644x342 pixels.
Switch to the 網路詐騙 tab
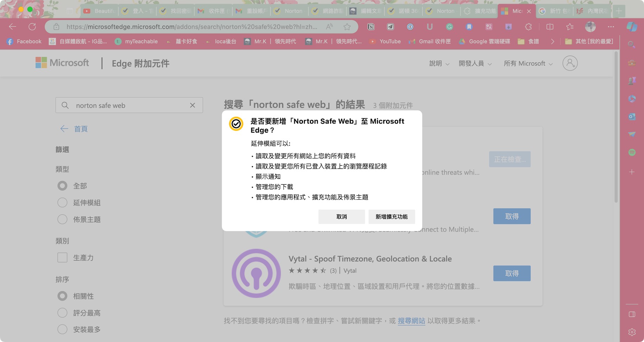[327, 11]
